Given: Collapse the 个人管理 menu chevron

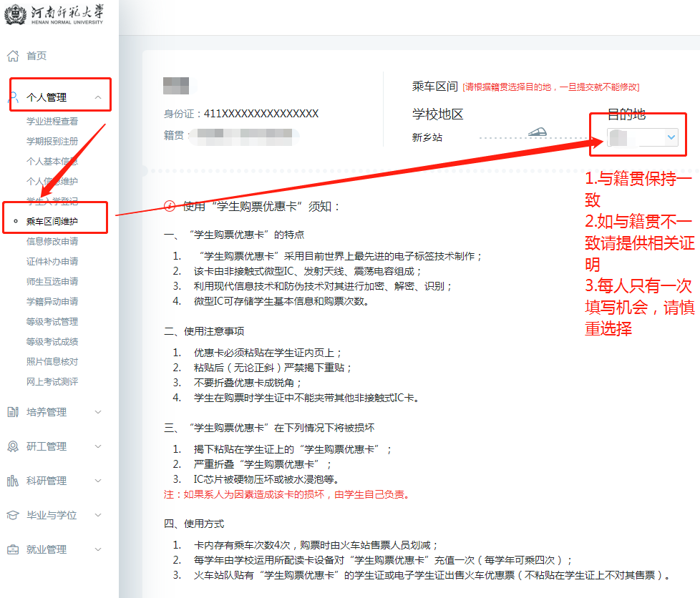Looking at the screenshot, I should [98, 97].
